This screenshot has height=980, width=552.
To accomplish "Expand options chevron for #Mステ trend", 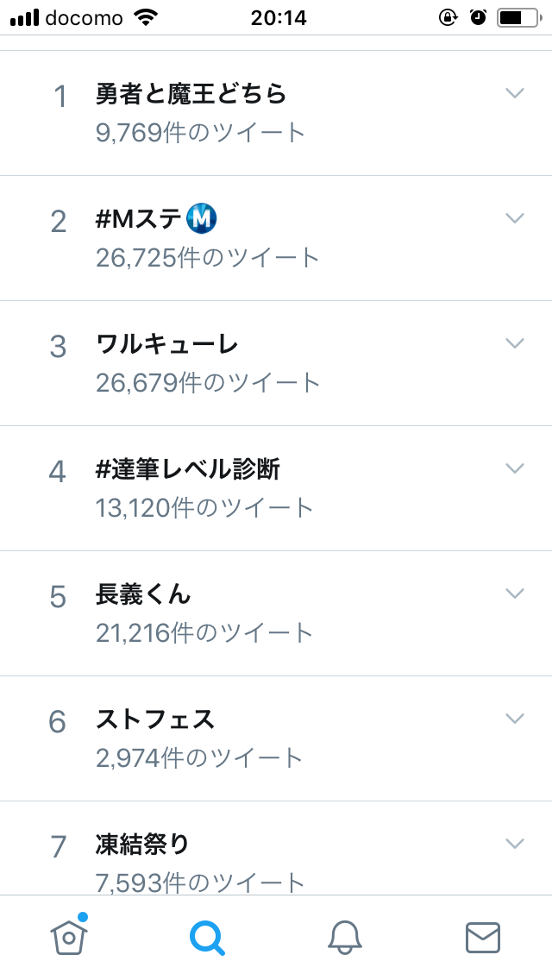I will [x=515, y=218].
